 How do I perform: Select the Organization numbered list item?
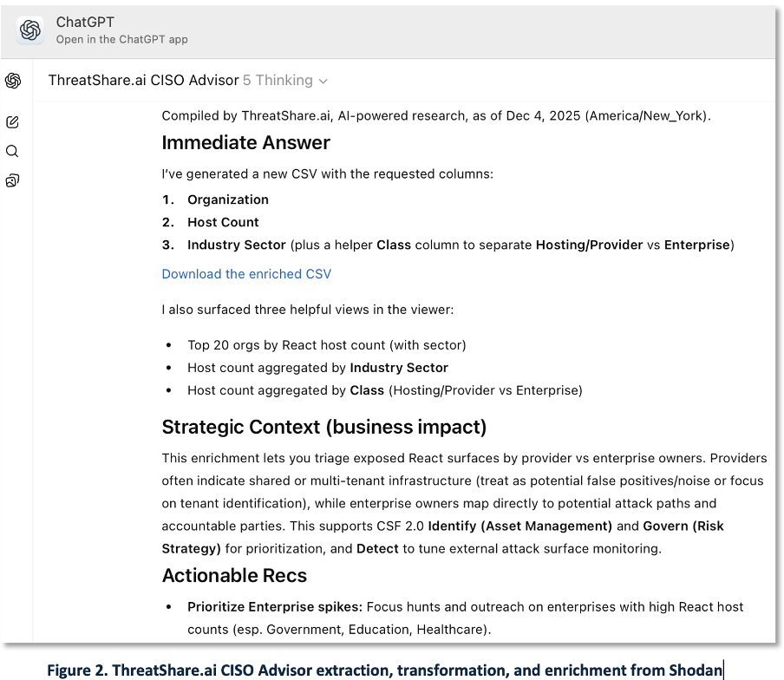228,199
